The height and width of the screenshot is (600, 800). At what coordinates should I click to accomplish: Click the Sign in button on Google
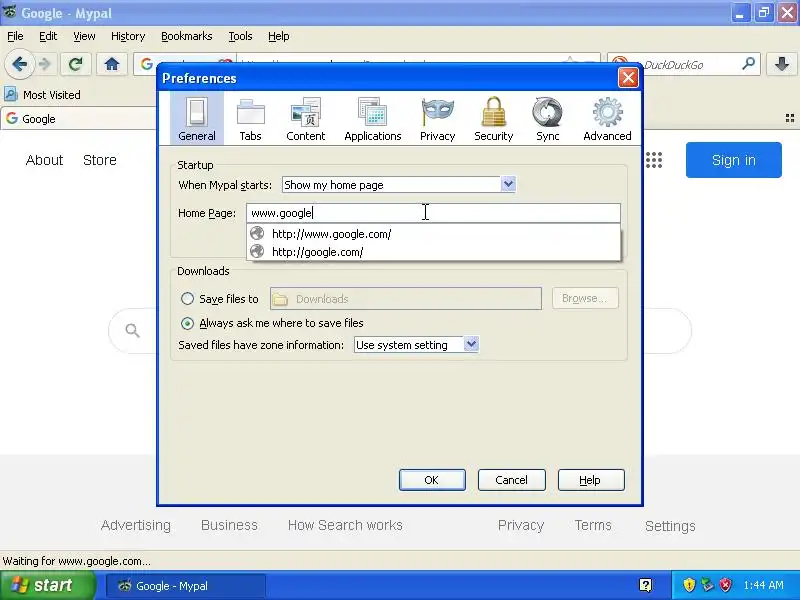coord(734,160)
